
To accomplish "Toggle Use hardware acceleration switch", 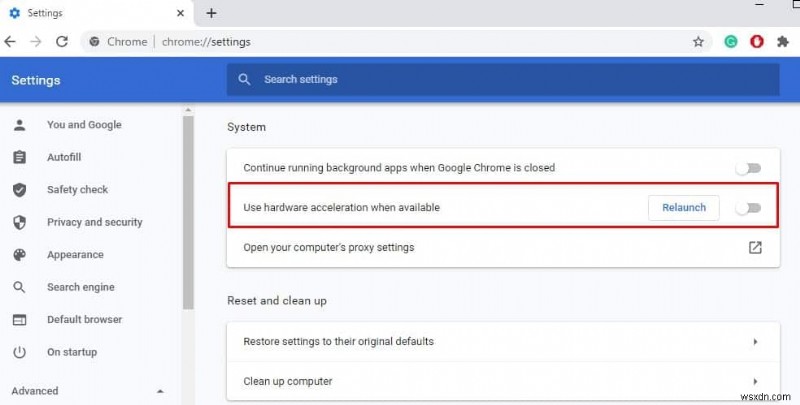I will 748,208.
